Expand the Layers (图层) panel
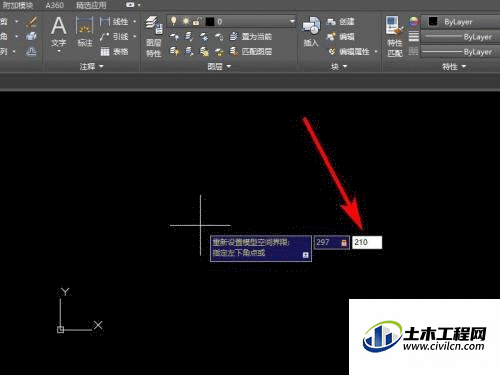The width and height of the screenshot is (500, 375). tap(219, 67)
